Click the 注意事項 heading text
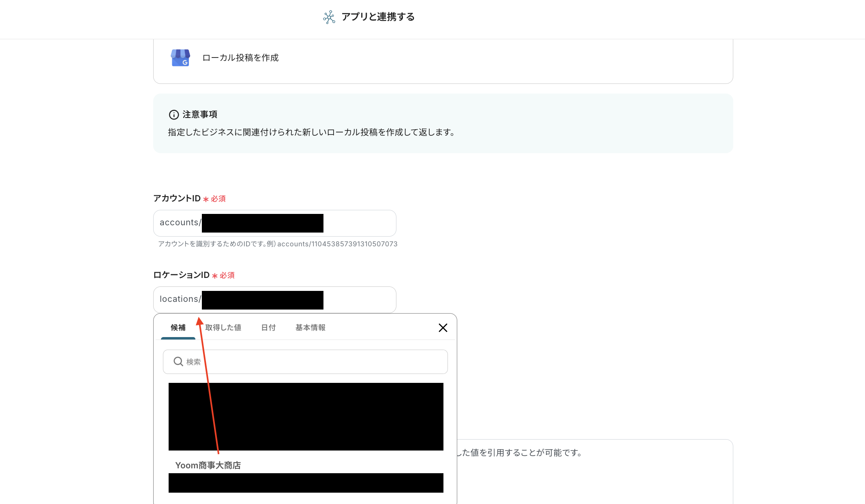 200,115
